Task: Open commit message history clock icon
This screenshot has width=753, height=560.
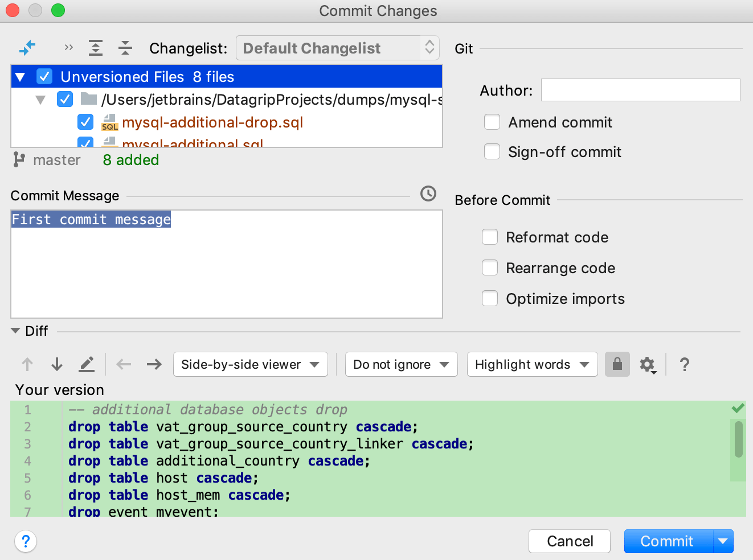Action: (x=428, y=193)
